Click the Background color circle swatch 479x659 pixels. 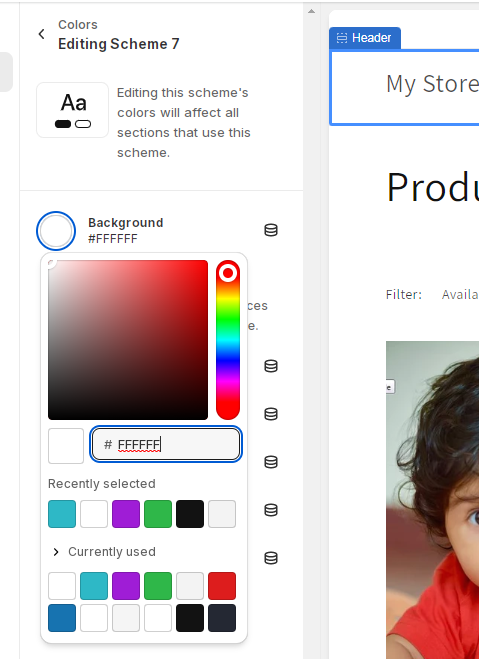coord(56,231)
